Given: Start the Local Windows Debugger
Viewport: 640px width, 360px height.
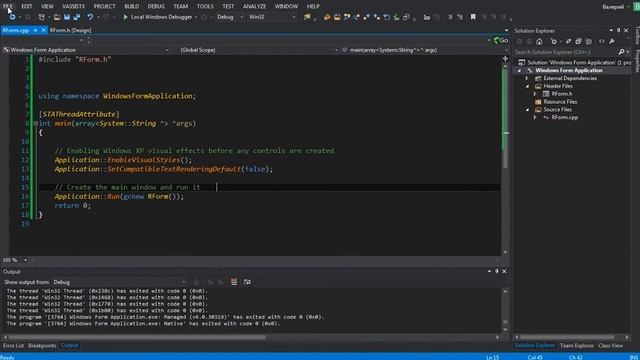Looking at the screenshot, I should [x=158, y=17].
